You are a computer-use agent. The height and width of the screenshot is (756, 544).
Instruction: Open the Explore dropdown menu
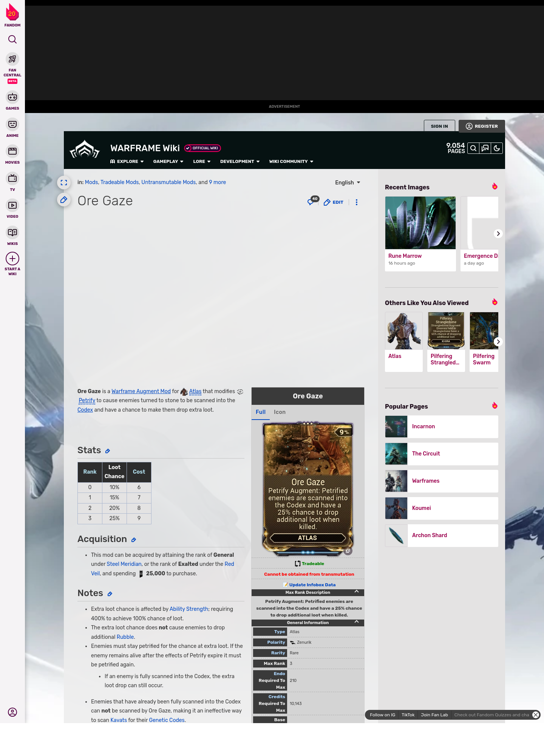click(127, 161)
